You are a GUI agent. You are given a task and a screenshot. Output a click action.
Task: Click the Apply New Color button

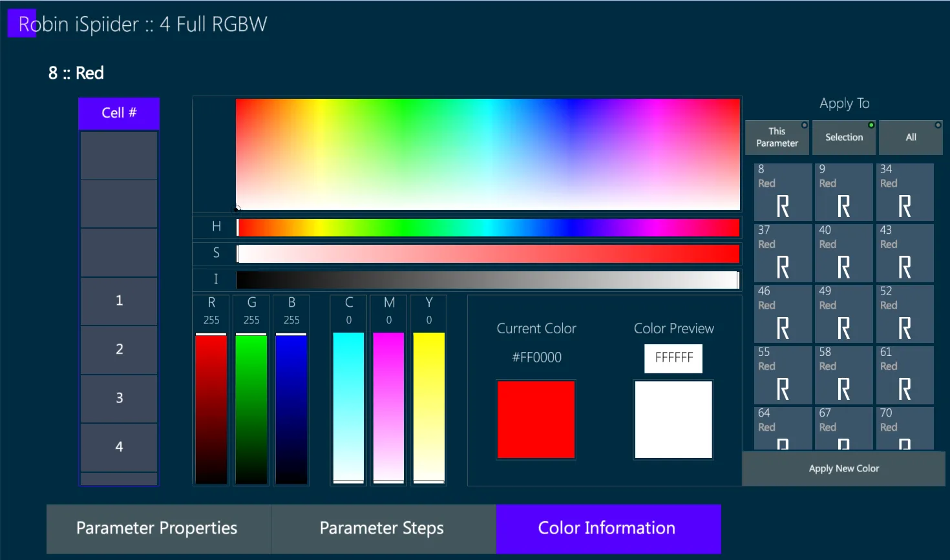tap(843, 469)
